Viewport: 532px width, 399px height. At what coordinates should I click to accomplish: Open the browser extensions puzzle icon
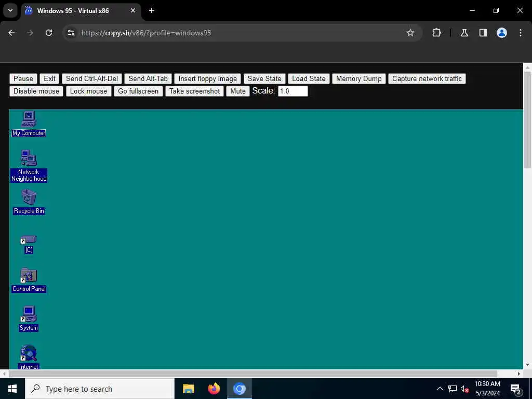[436, 33]
